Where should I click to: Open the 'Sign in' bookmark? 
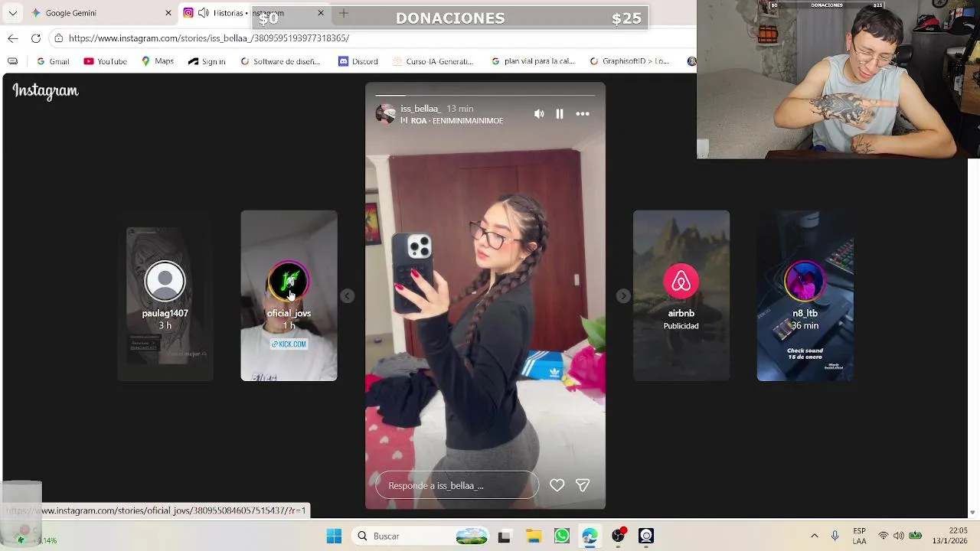(207, 61)
